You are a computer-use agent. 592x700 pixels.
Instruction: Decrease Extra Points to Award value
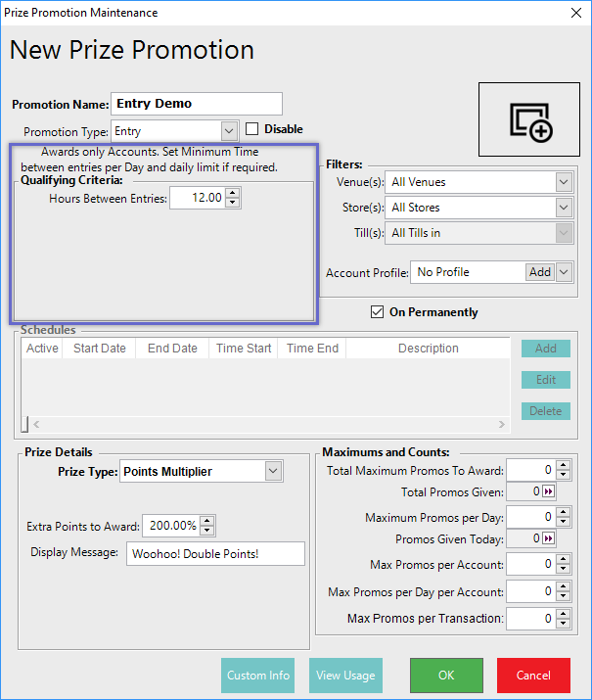(x=206, y=531)
